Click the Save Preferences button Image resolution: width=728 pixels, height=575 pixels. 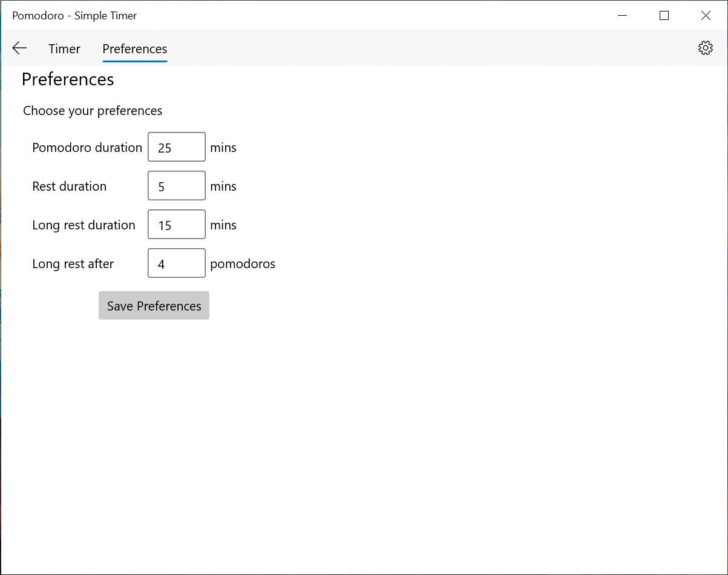point(154,306)
